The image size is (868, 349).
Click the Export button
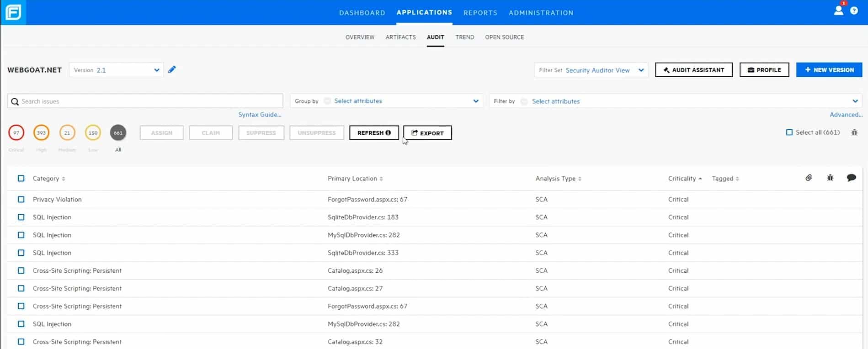click(427, 133)
